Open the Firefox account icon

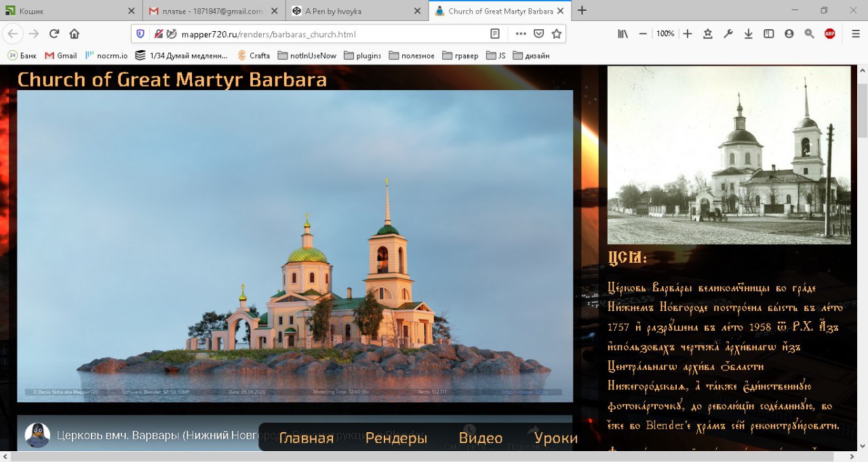coord(789,34)
